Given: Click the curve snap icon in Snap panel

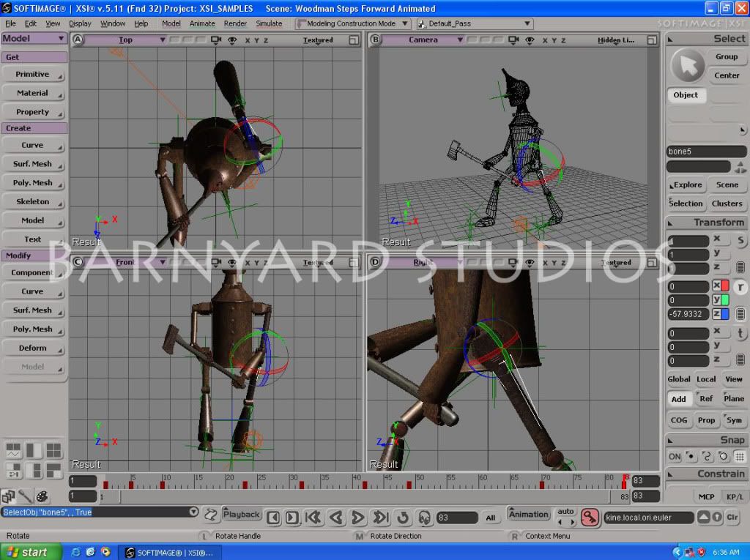Looking at the screenshot, I should tap(708, 456).
